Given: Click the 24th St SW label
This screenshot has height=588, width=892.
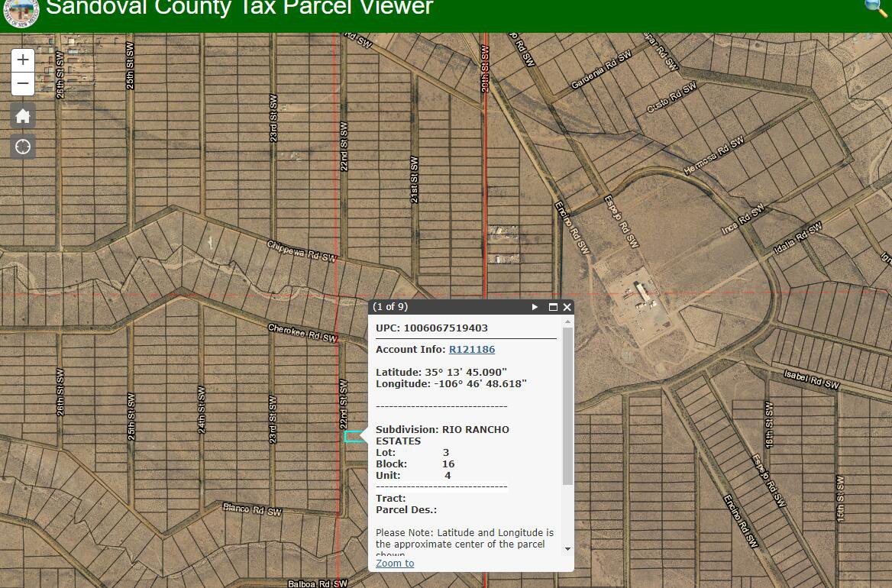Looking at the screenshot, I should point(202,410).
